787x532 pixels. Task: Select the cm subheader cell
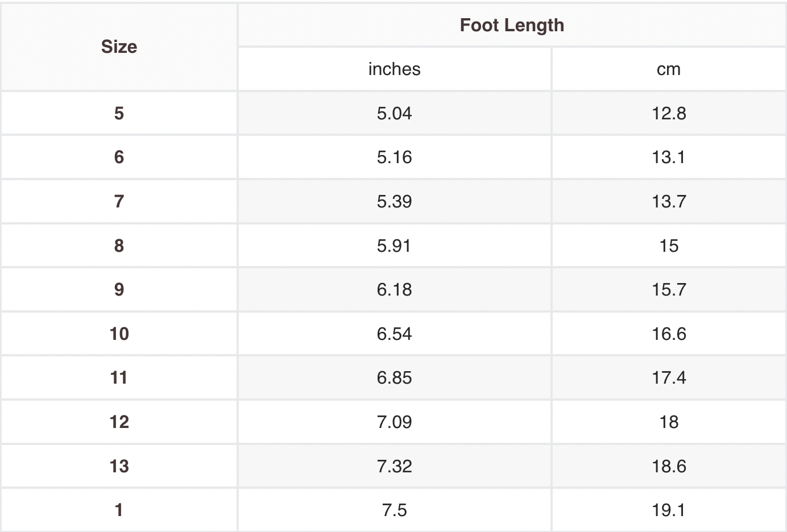coord(669,69)
